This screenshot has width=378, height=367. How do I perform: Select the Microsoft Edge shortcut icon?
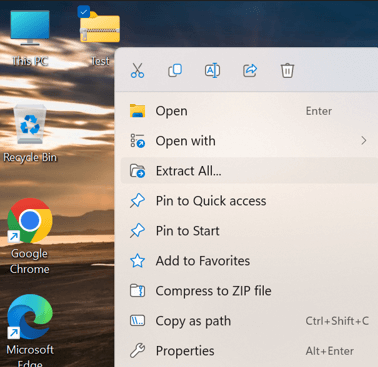tap(30, 316)
